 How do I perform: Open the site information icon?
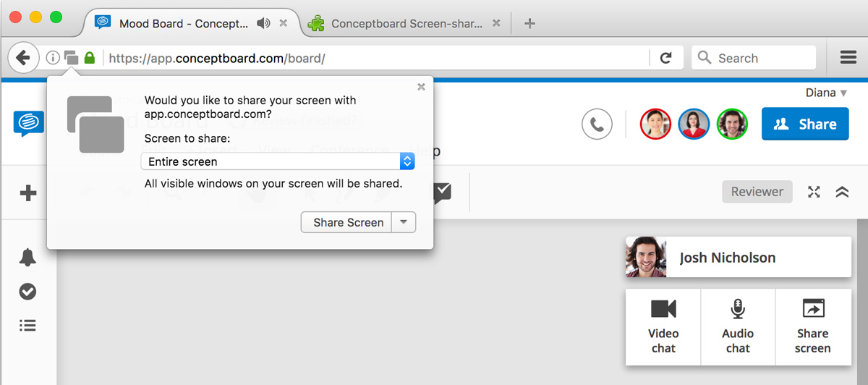pyautogui.click(x=53, y=58)
